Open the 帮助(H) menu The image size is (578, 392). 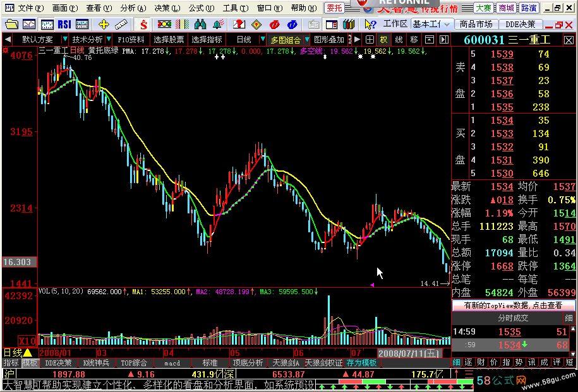coord(304,8)
